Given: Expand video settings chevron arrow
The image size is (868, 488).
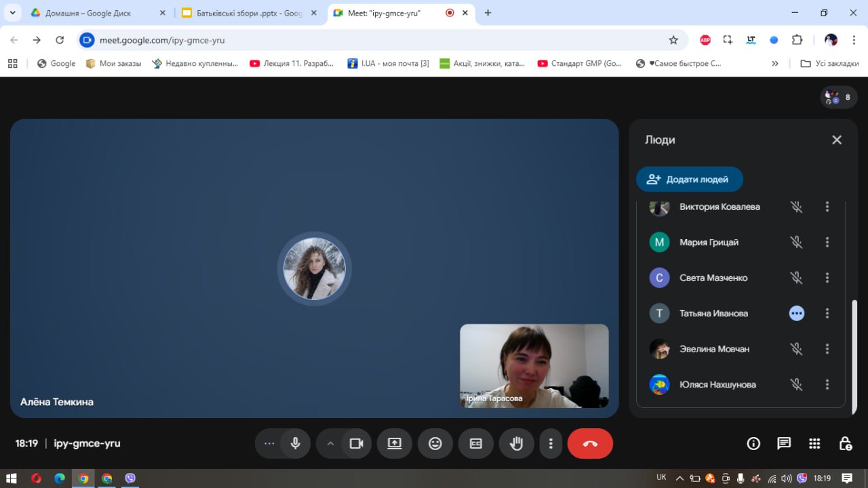Looking at the screenshot, I should point(331,443).
